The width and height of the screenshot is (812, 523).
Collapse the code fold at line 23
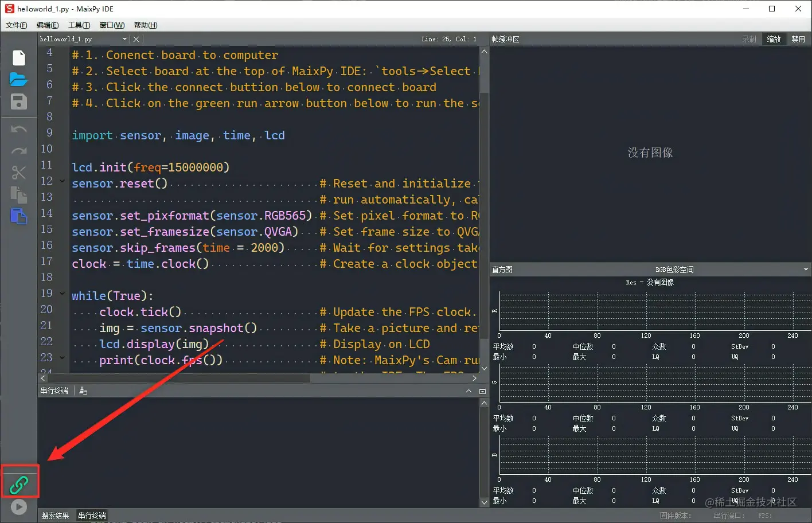click(63, 358)
